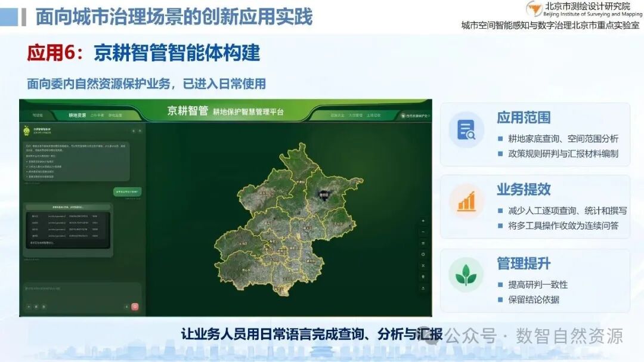The width and height of the screenshot is (644, 362).
Task: Click the green leaf 管理提升 icon
Action: tap(466, 275)
